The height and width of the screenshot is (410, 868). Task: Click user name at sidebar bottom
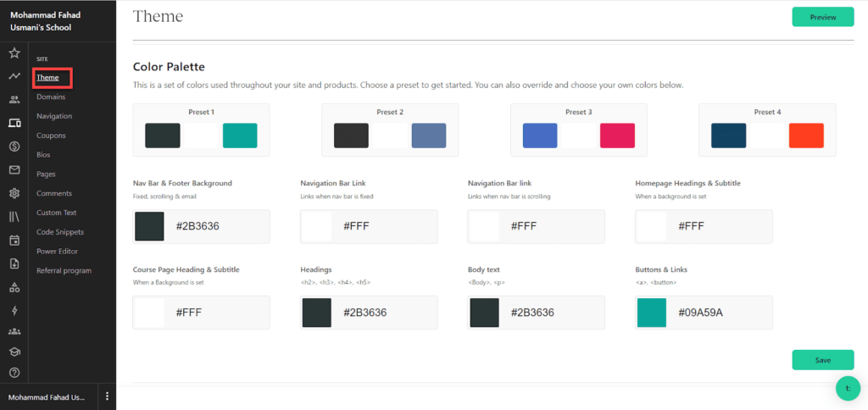47,396
